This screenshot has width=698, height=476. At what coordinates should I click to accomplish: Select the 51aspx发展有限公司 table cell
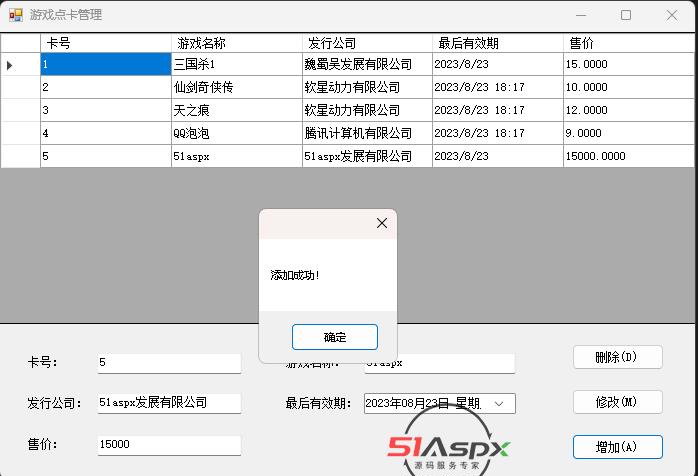(x=367, y=156)
